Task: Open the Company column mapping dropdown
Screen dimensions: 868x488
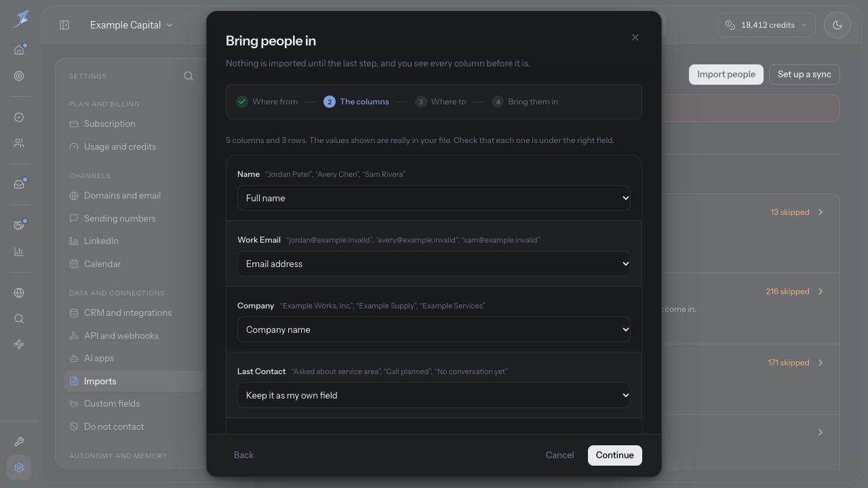Action: tap(434, 329)
